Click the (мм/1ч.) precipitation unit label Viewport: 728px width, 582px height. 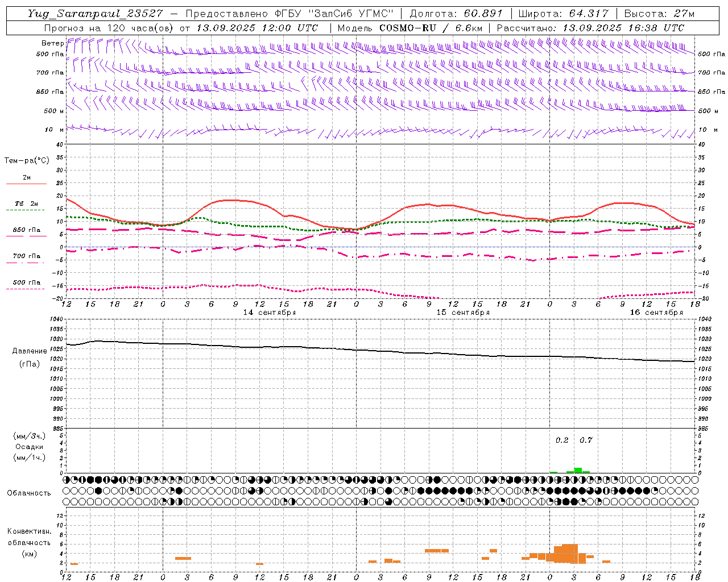(x=29, y=458)
